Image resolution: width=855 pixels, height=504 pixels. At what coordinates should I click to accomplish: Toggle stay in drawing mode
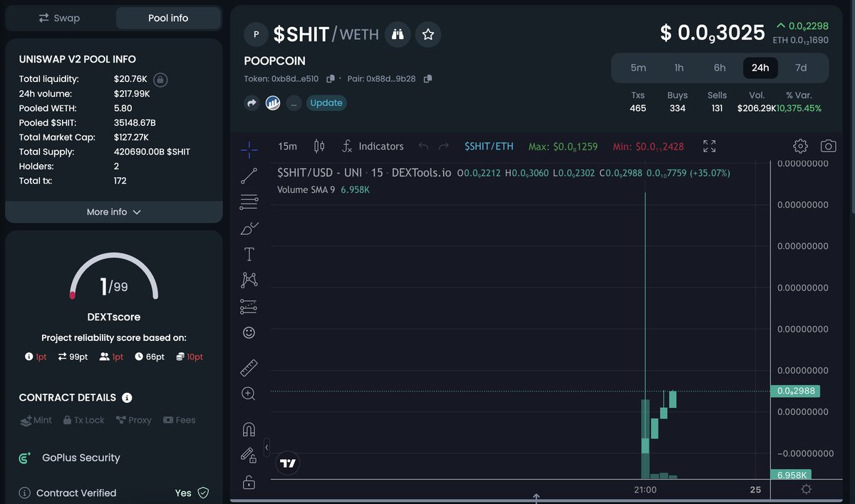(249, 455)
